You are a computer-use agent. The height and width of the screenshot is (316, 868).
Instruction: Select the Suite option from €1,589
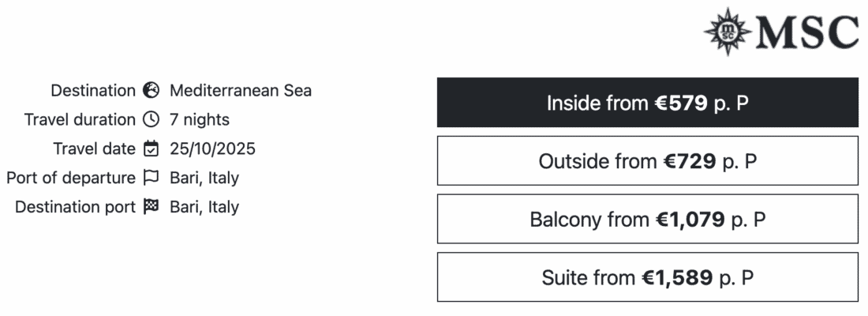(647, 277)
